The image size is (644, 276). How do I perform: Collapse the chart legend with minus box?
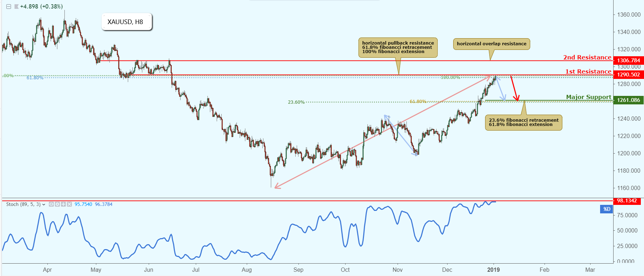coord(8,7)
